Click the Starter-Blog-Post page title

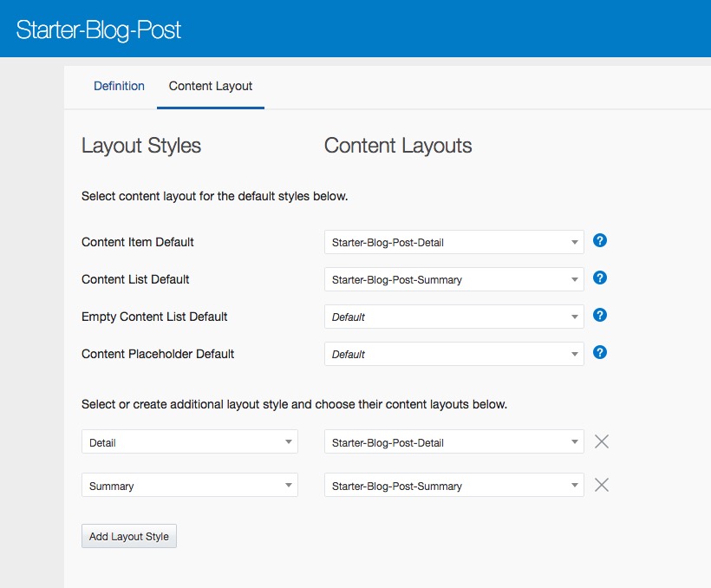tap(99, 29)
